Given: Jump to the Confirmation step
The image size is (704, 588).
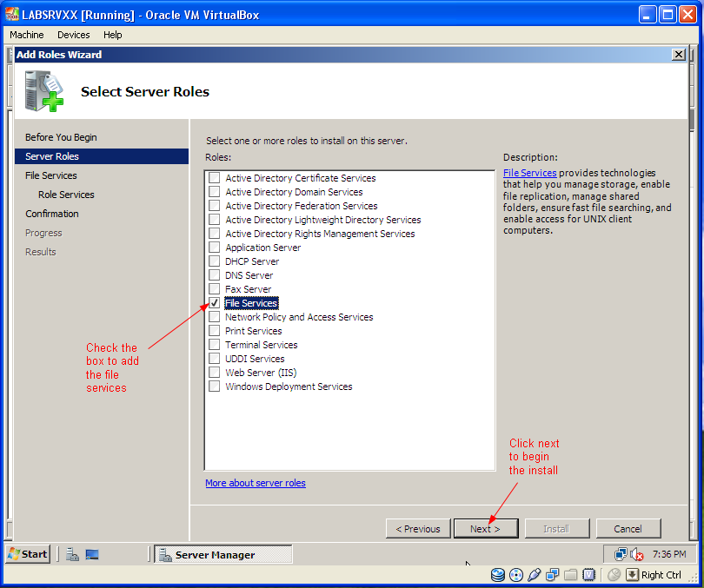Looking at the screenshot, I should pyautogui.click(x=52, y=214).
